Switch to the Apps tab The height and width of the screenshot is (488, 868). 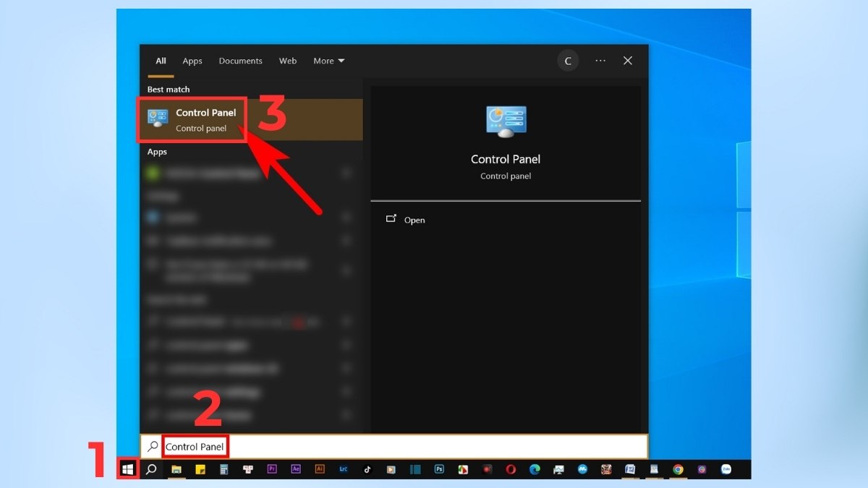[x=192, y=61]
